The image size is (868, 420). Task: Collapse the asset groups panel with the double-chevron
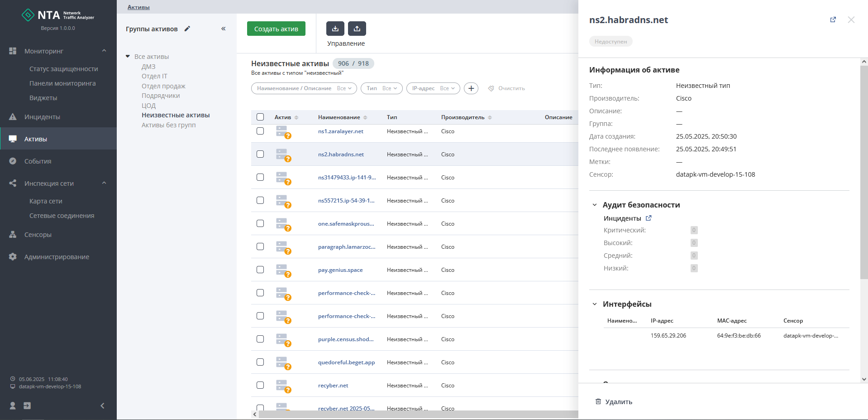point(223,29)
